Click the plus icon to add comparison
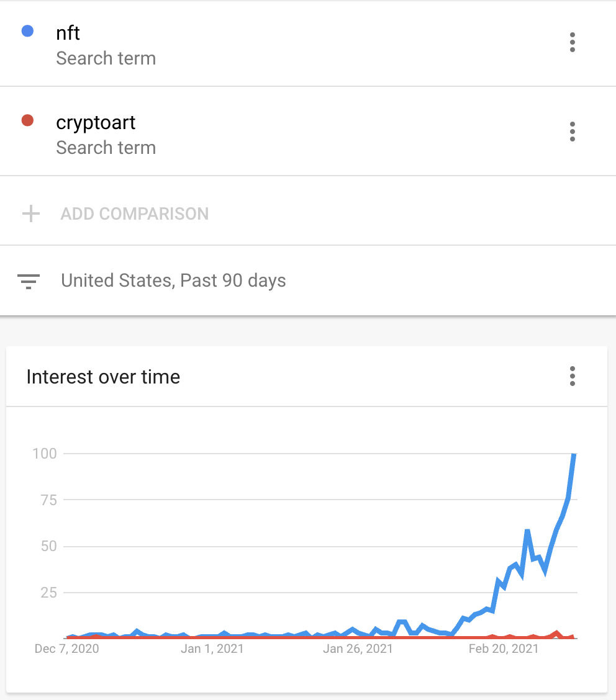616x700 pixels. tap(31, 213)
